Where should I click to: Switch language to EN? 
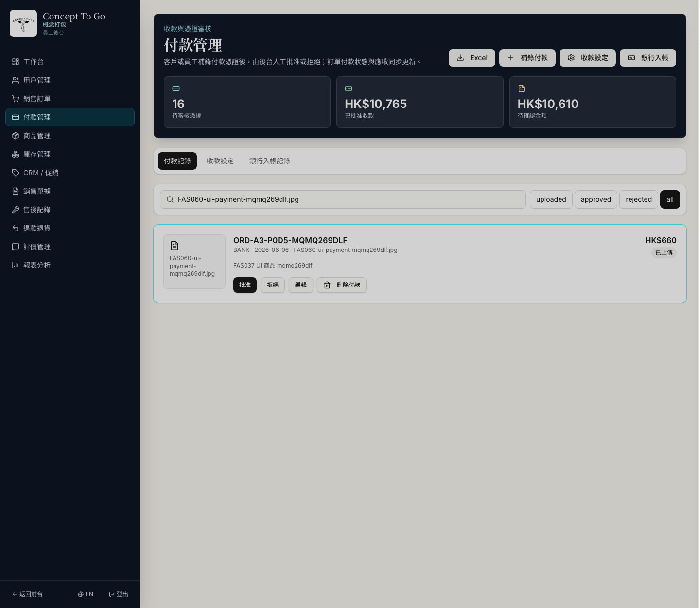tap(86, 594)
